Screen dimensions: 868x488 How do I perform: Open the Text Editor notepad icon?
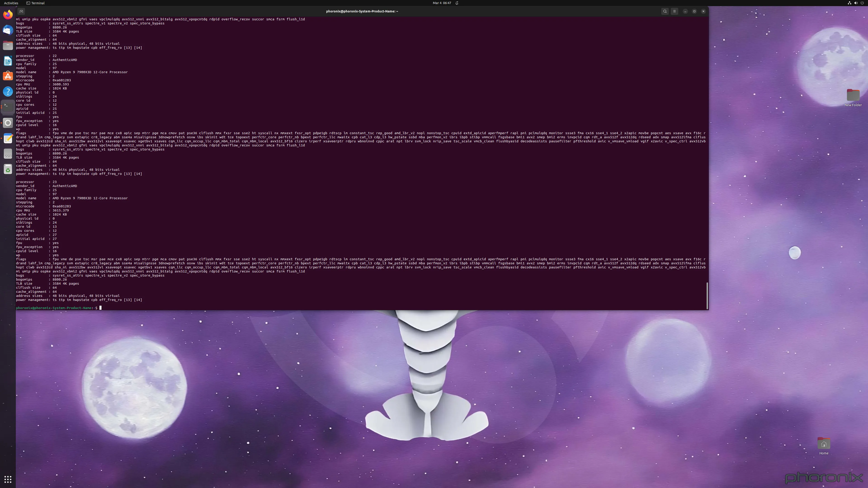[8, 138]
